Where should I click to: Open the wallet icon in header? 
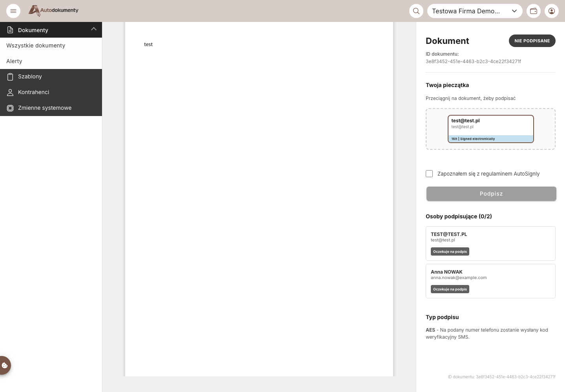tap(534, 11)
